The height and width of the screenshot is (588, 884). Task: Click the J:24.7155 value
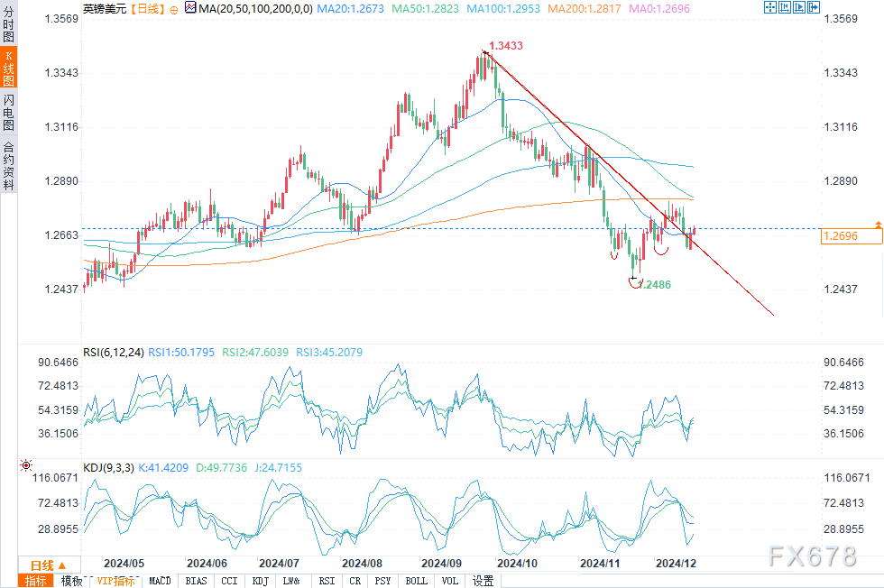[x=278, y=468]
